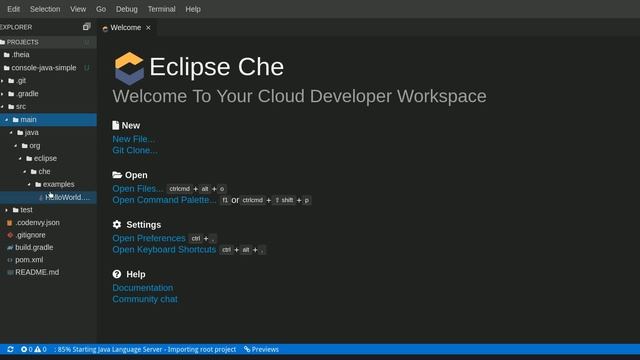Click the Git Clone... link
The width and height of the screenshot is (640, 360).
[x=135, y=151]
